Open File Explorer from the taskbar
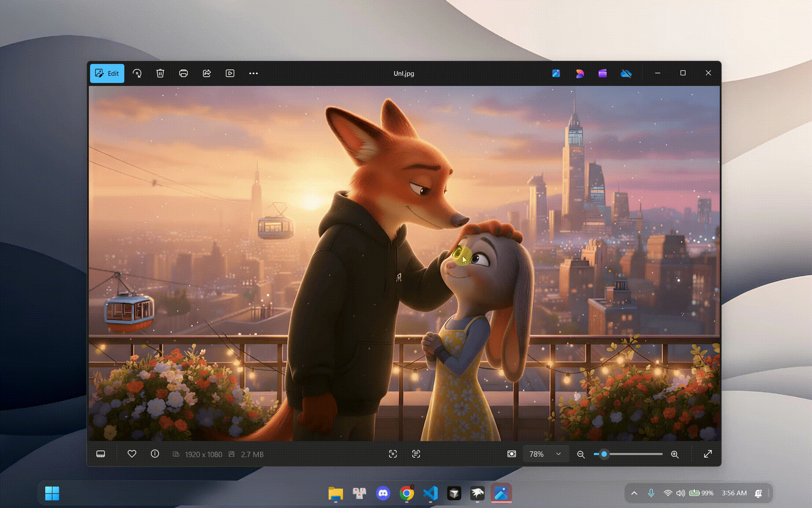The height and width of the screenshot is (508, 812). click(x=336, y=493)
